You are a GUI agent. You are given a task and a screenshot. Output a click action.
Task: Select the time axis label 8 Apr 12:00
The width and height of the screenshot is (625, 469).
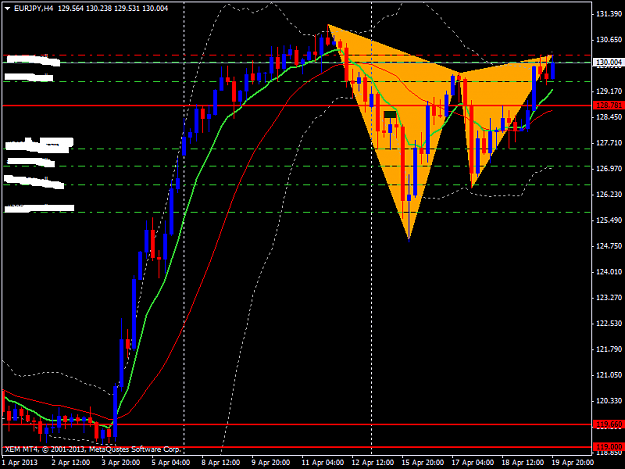point(221,462)
